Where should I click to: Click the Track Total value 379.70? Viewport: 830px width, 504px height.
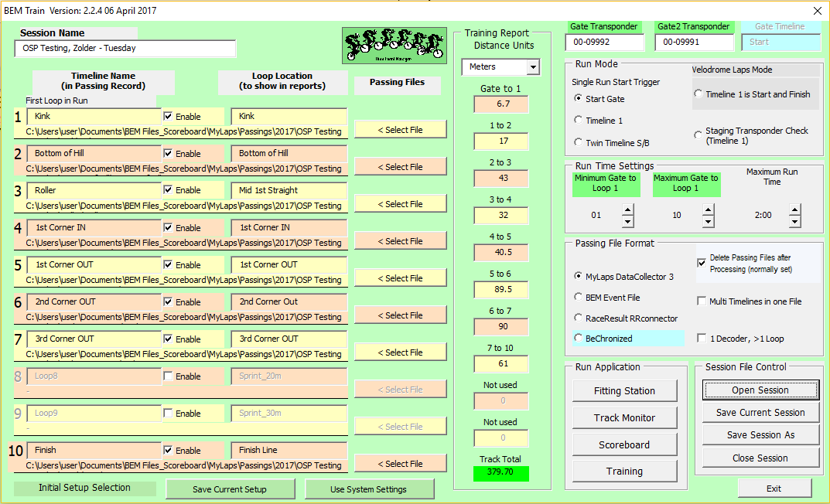(x=500, y=472)
